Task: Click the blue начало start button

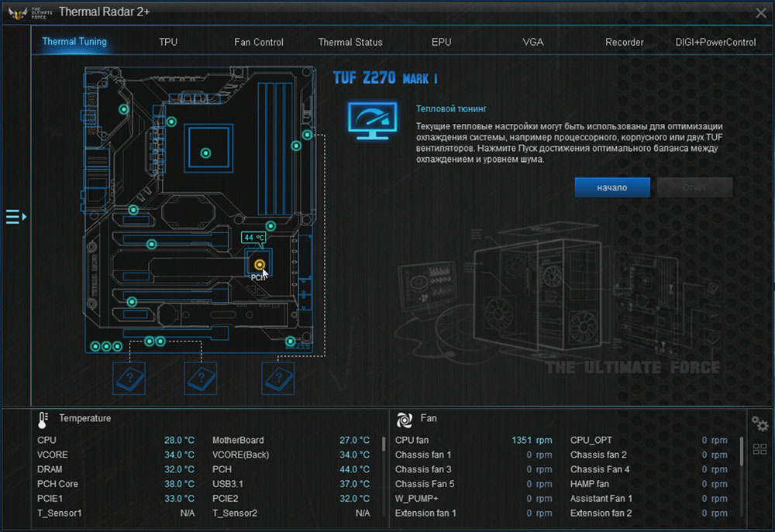Action: point(612,187)
